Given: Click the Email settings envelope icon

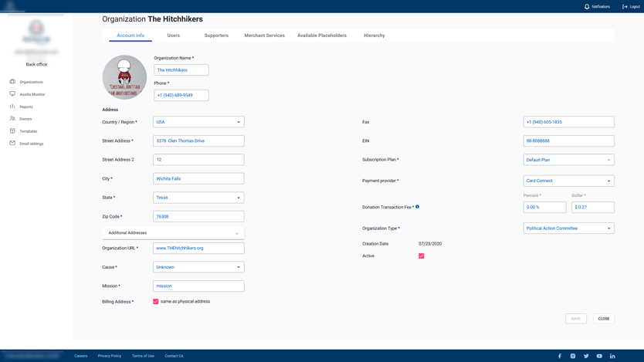Looking at the screenshot, I should 12,144.
